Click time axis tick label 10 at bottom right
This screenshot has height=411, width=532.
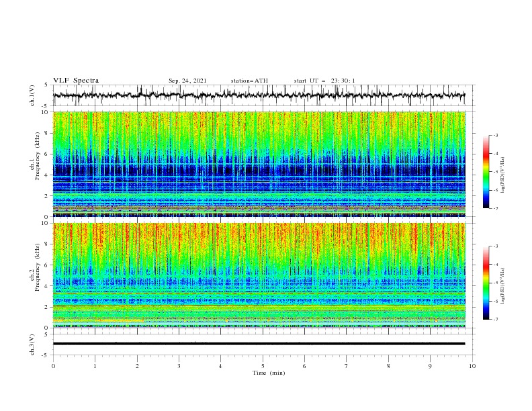(472, 366)
